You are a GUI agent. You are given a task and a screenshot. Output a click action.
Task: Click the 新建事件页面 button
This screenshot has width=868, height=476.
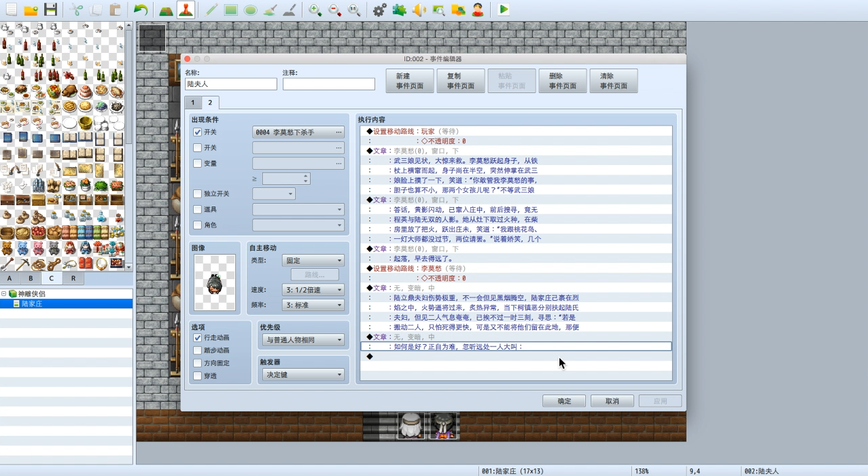click(x=411, y=81)
